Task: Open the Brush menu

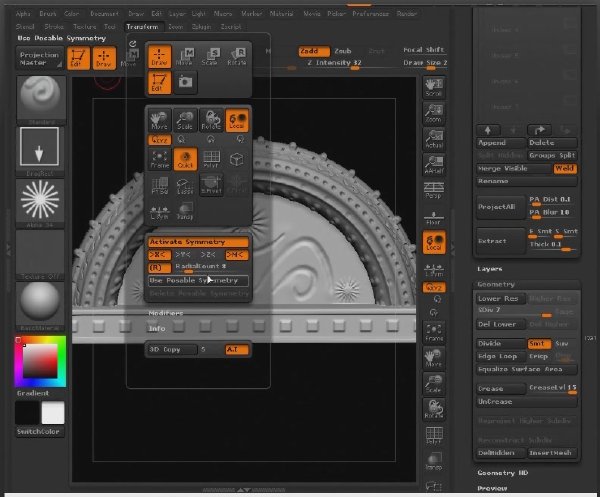Action: (x=48, y=14)
